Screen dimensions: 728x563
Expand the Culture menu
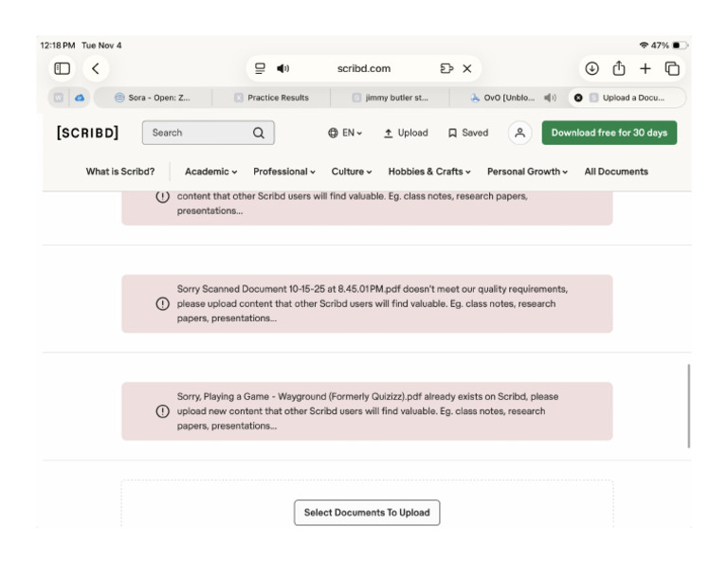point(352,172)
